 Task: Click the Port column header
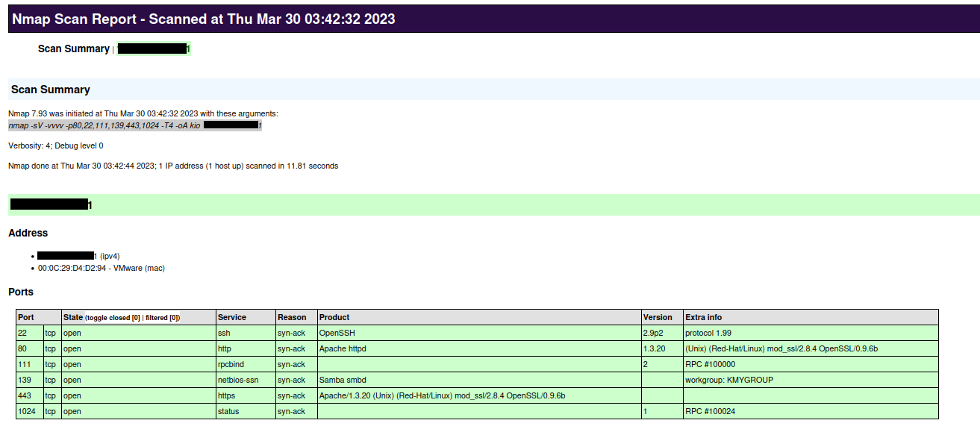pyautogui.click(x=26, y=317)
